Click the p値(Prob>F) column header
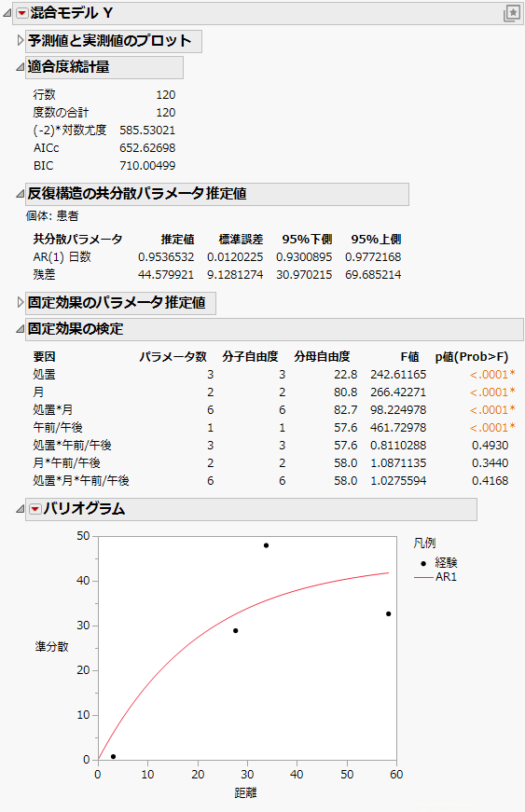The image size is (525, 812). coord(472,357)
